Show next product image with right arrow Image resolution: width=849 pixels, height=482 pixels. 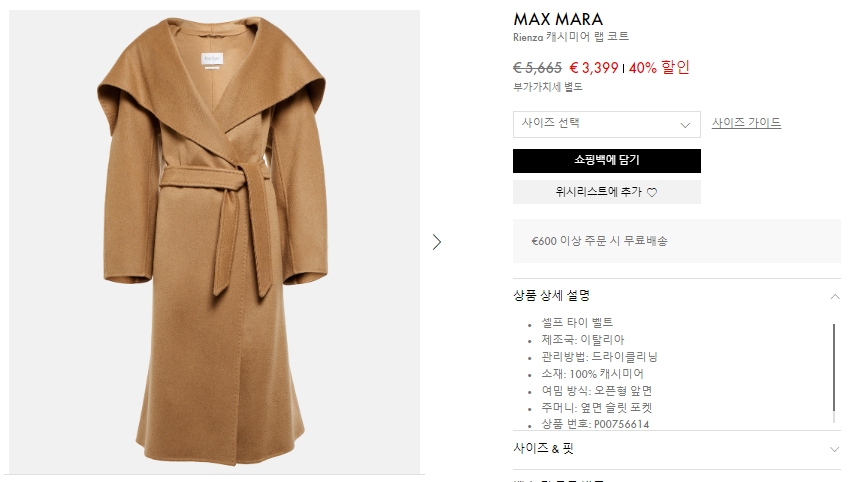[437, 242]
